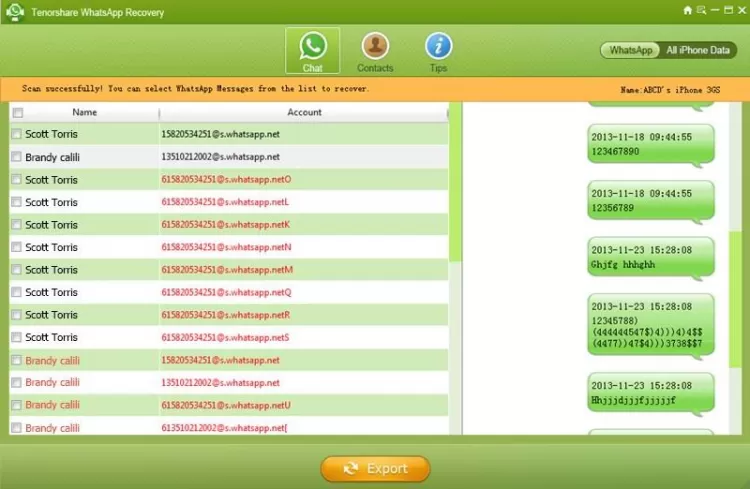This screenshot has height=489, width=750.
Task: Click the chat preview vertical scrollbar
Action: pyautogui.click(x=735, y=300)
